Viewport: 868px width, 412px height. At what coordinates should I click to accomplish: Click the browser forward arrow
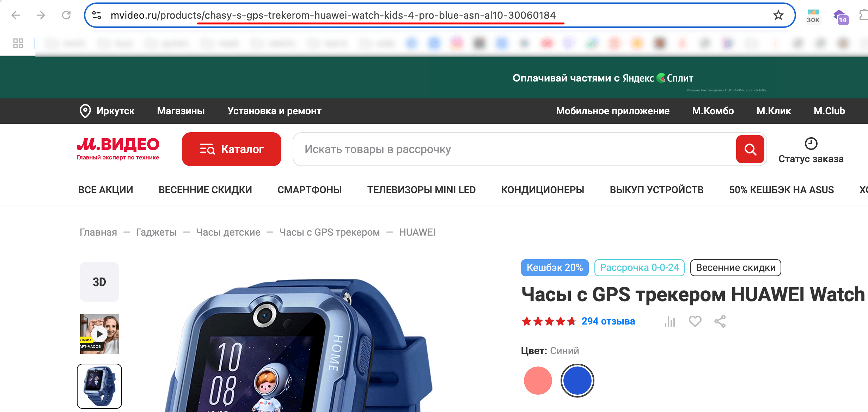point(41,15)
